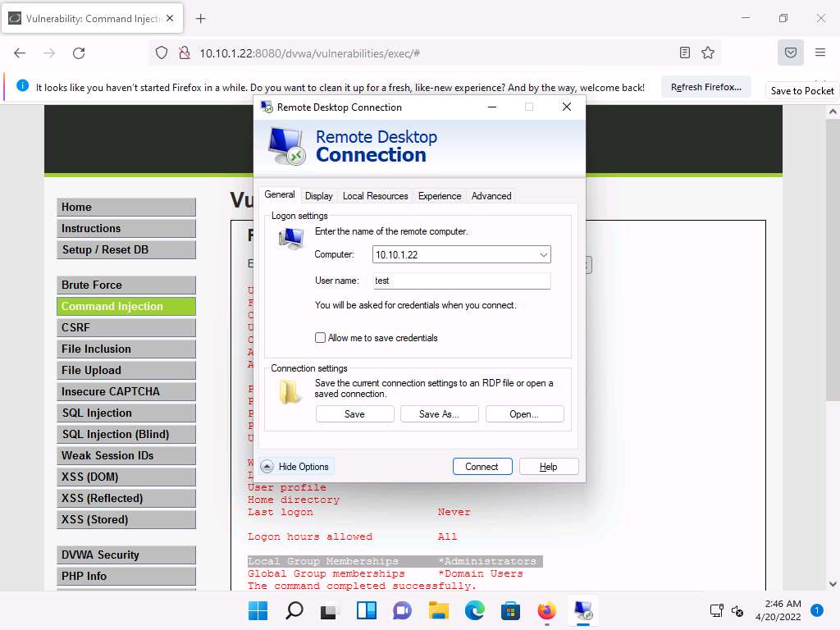The width and height of the screenshot is (840, 630).
Task: Click the Save As... button
Action: pos(438,414)
